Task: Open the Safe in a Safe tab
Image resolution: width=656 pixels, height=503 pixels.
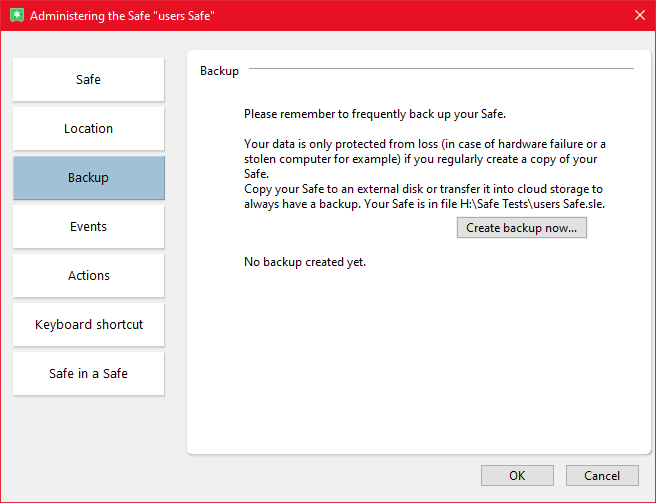Action: tap(89, 374)
